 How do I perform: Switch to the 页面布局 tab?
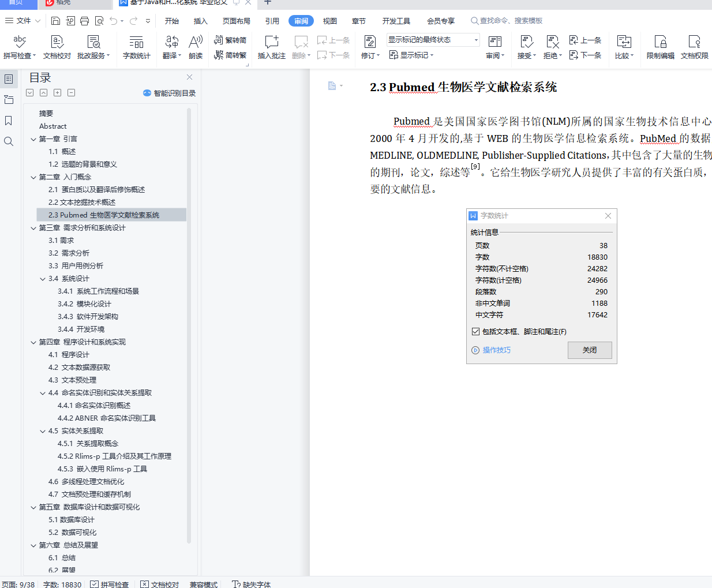[x=237, y=21]
